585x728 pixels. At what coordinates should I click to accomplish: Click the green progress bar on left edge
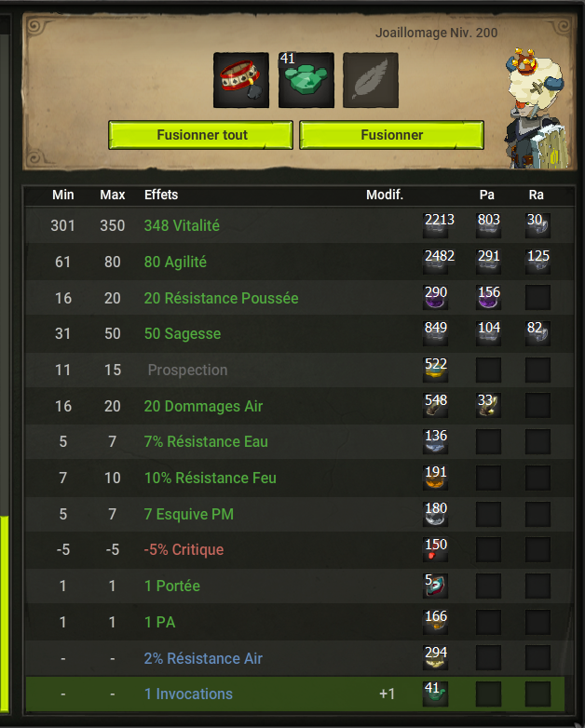click(x=5, y=613)
